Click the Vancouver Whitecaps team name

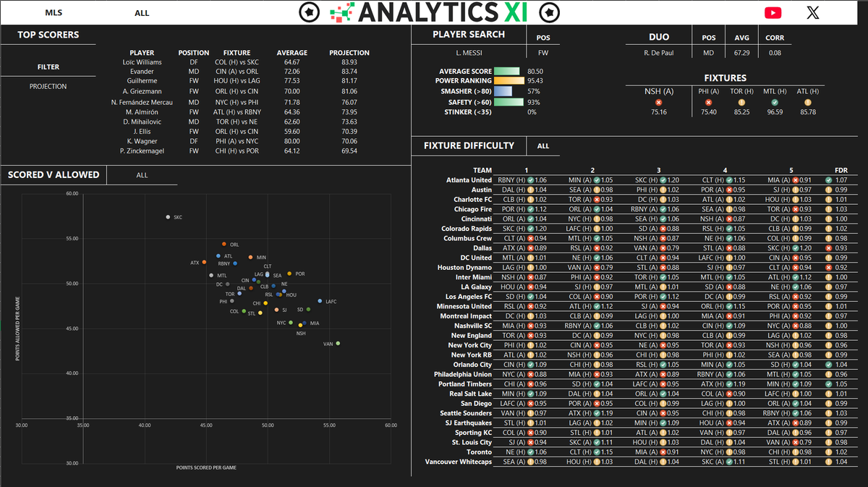pyautogui.click(x=459, y=462)
